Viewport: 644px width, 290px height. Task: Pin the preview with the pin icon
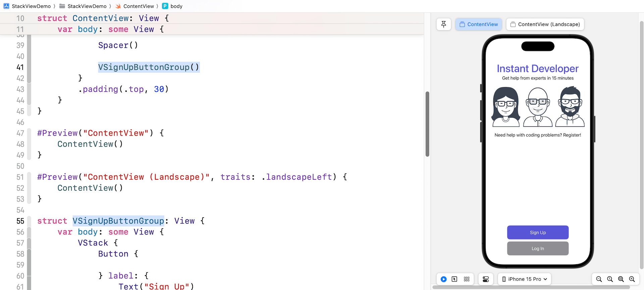tap(443, 24)
